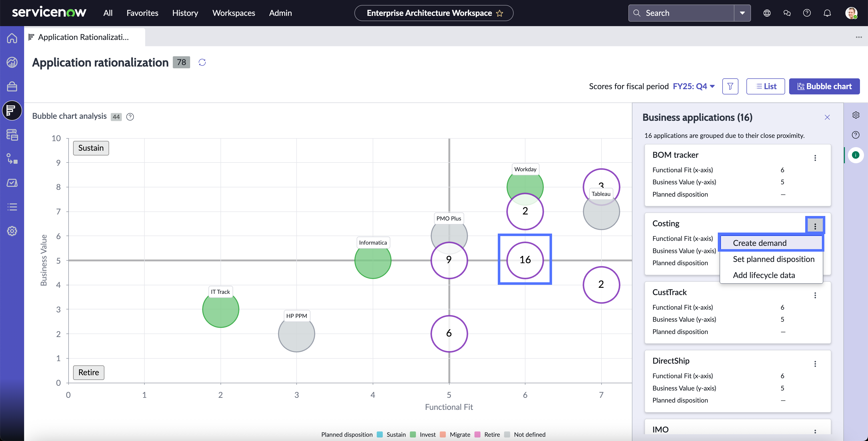This screenshot has height=441, width=868.
Task: Open the Admin menu
Action: pyautogui.click(x=280, y=13)
